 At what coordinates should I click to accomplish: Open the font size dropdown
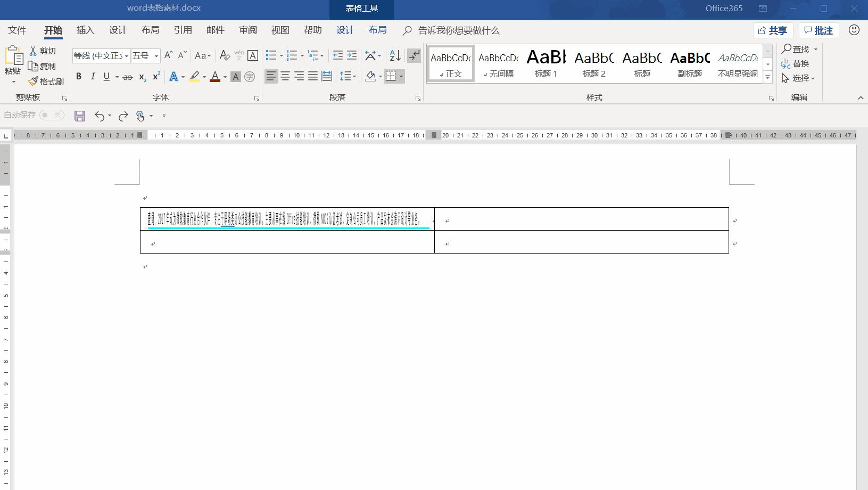156,56
